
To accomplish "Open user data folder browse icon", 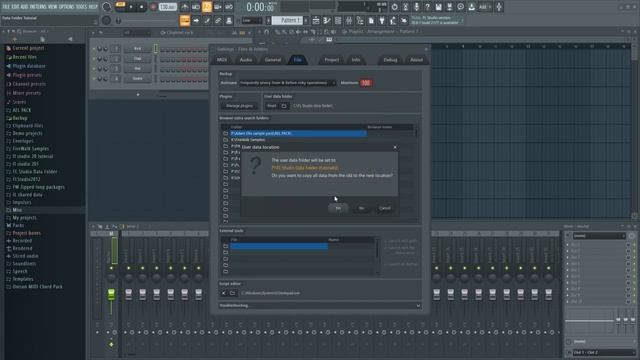I will 284,106.
